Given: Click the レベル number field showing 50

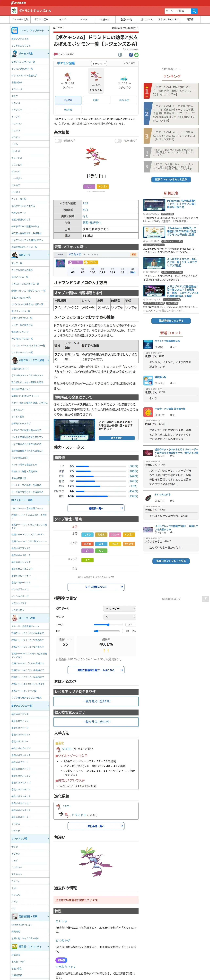Looking at the screenshot, I should coord(130,625).
